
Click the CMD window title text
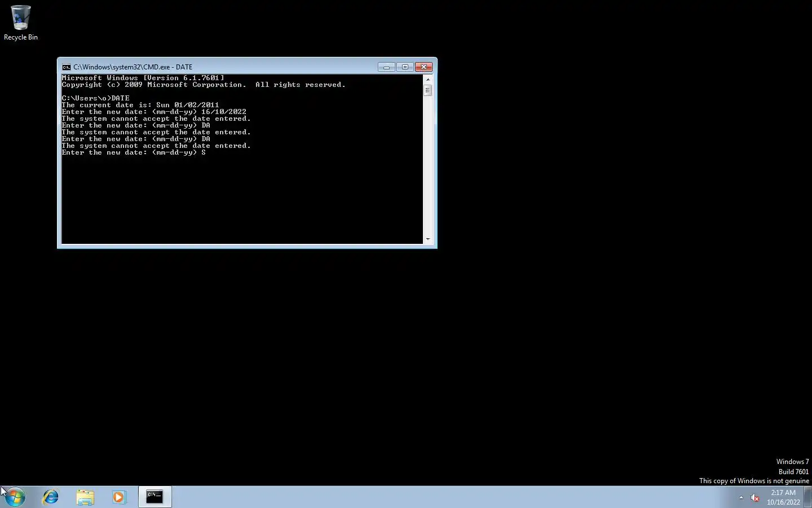click(x=133, y=67)
